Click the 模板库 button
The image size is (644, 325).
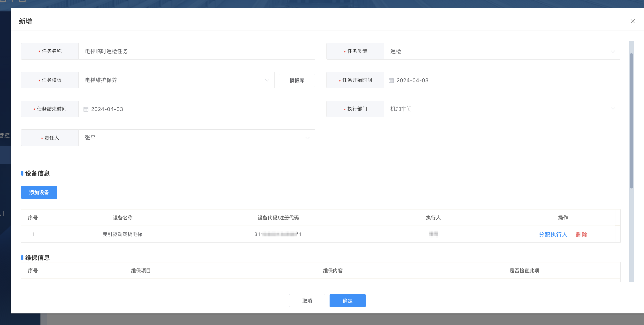(x=297, y=81)
